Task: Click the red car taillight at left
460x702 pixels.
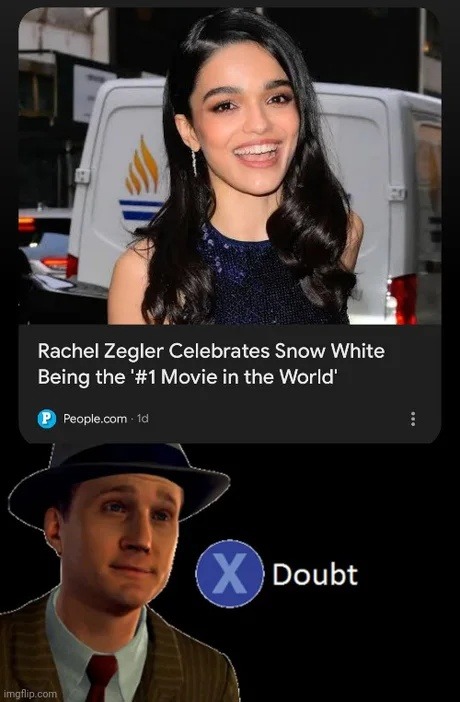Action: 27,224
